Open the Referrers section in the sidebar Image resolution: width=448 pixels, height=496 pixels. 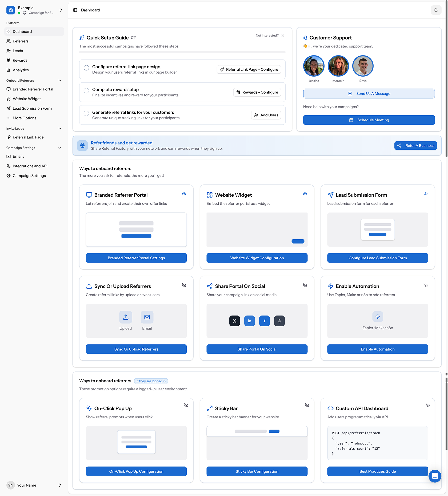[21, 41]
